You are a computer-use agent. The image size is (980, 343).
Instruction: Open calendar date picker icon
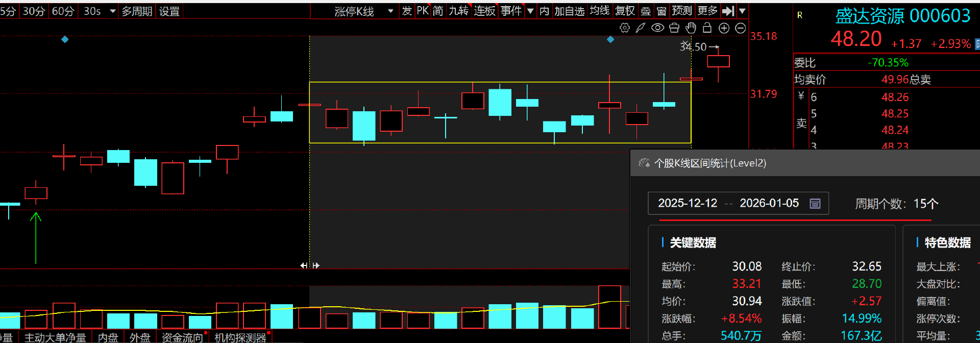815,204
